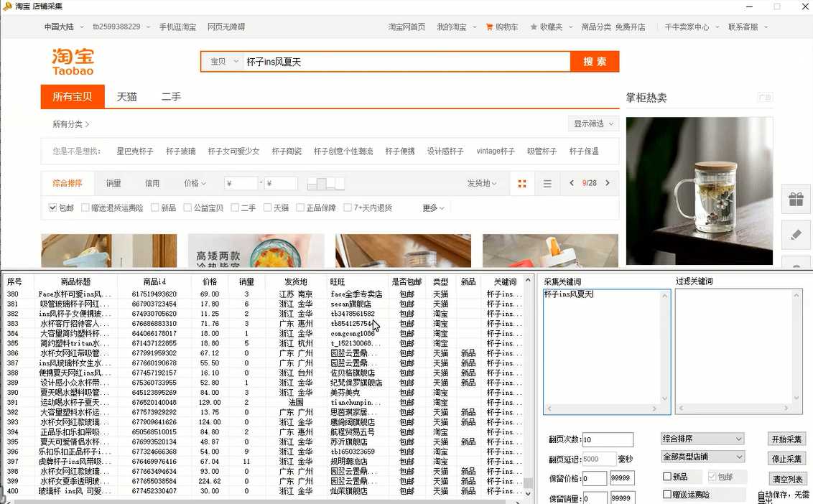This screenshot has width=813, height=504.
Task: Check the 公益宝贝 filter
Action: pyautogui.click(x=187, y=207)
